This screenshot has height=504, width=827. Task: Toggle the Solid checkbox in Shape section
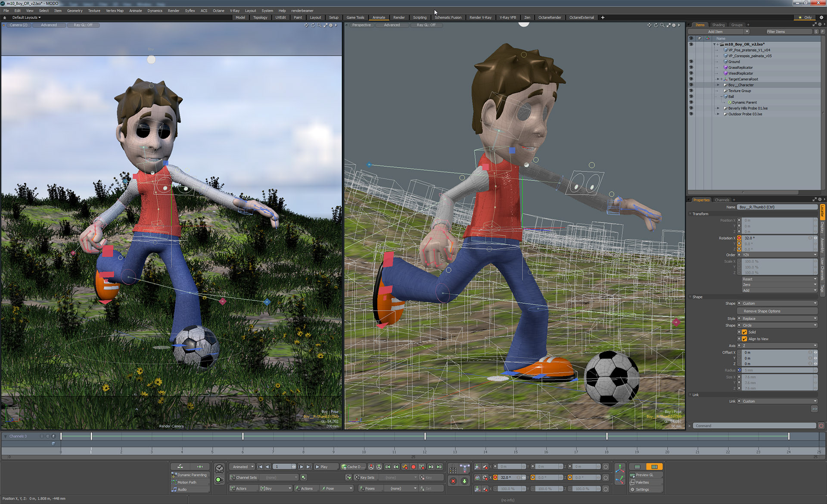(744, 332)
